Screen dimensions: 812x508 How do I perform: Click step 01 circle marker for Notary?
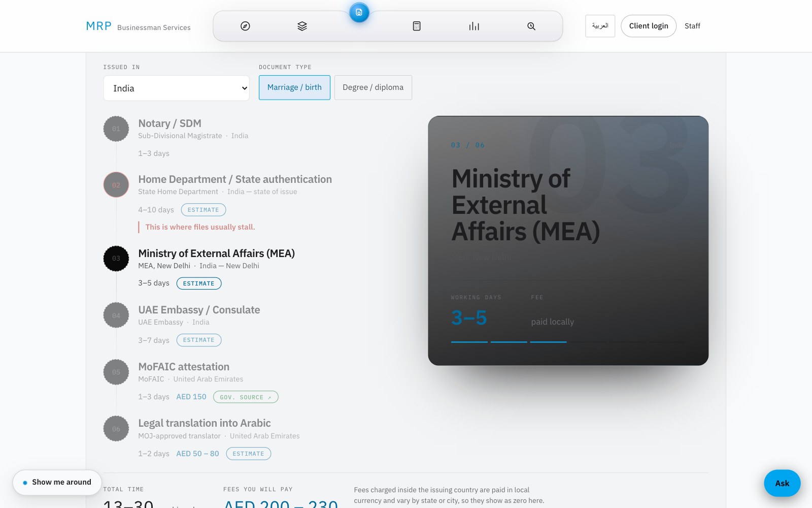pyautogui.click(x=116, y=129)
